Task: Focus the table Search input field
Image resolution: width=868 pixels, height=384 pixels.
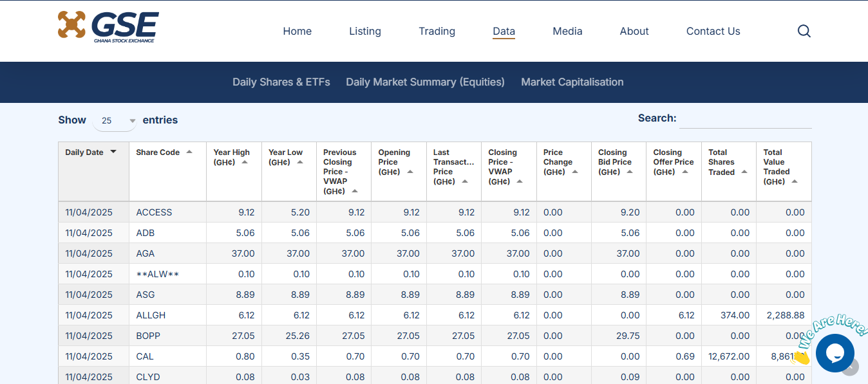Action: [746, 119]
